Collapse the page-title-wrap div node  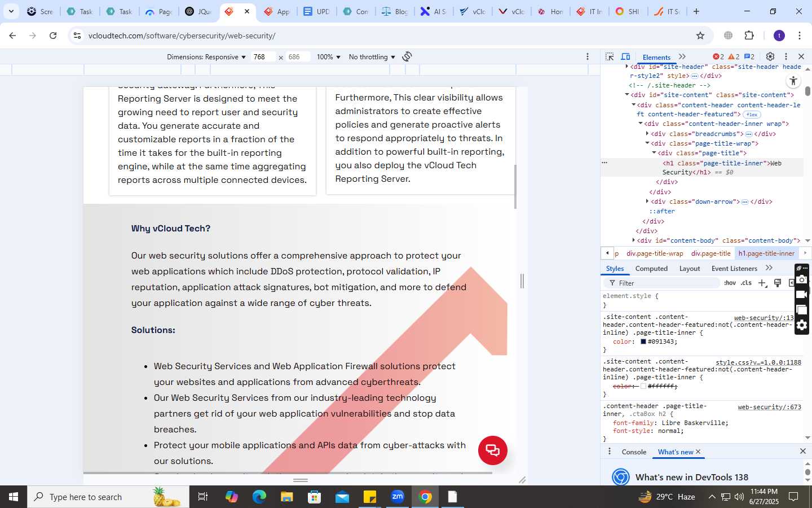tap(647, 143)
